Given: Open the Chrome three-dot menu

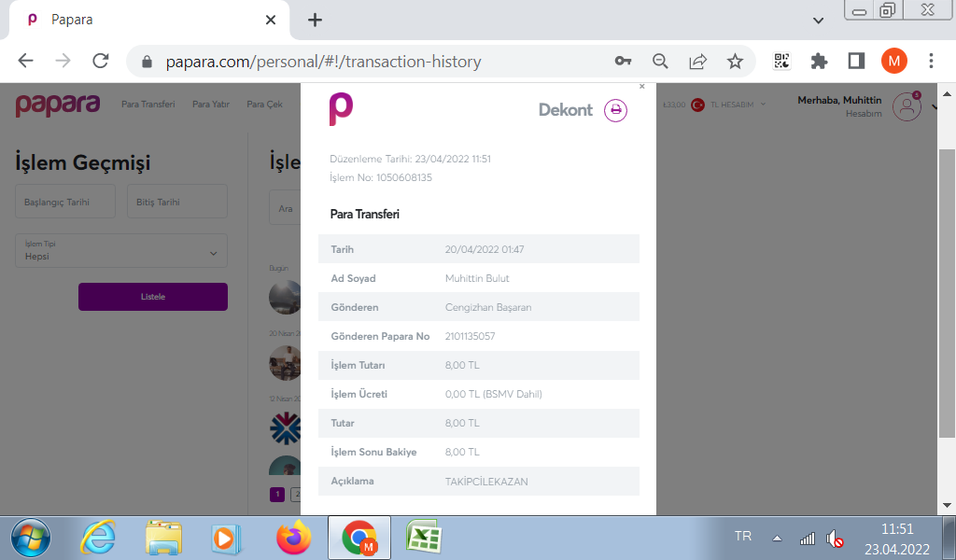Looking at the screenshot, I should pos(931,61).
